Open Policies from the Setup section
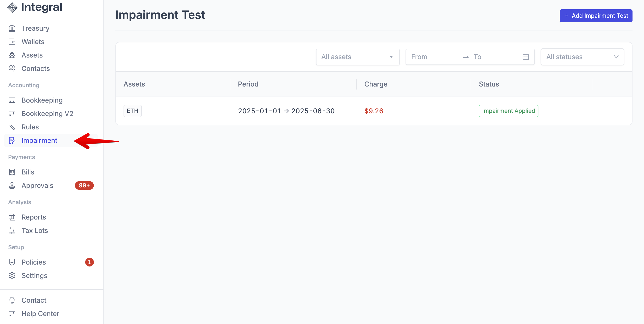The image size is (644, 324). click(x=34, y=262)
